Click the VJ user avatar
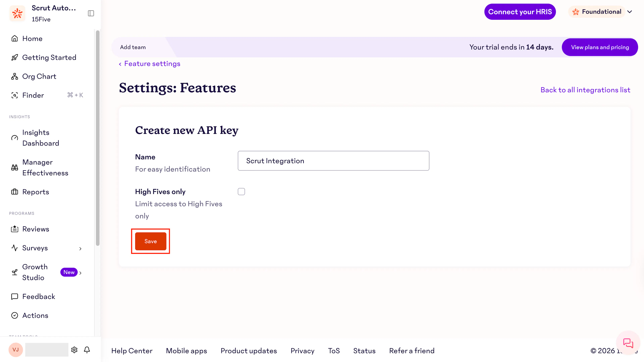This screenshot has height=362, width=644. click(x=16, y=349)
